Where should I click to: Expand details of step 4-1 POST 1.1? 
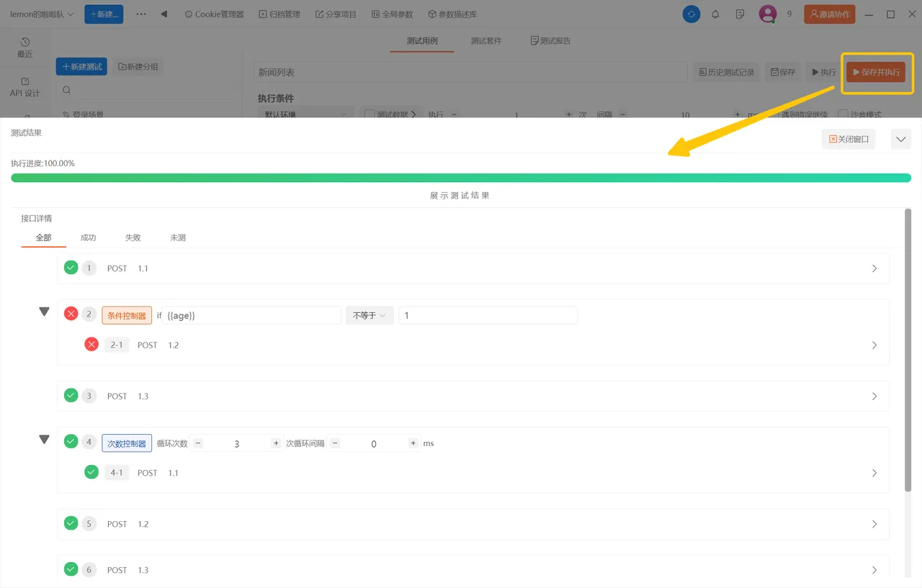click(x=874, y=473)
